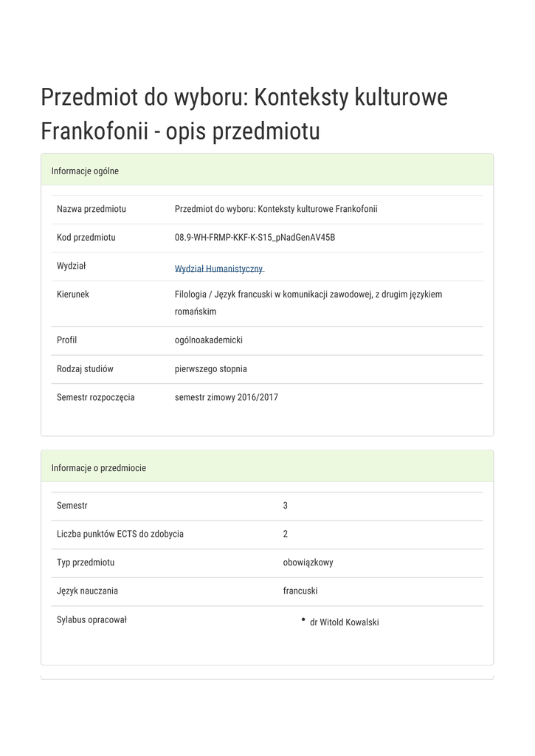Viewport: 535px width, 756px height.
Task: Click the francuski language value
Action: 300,591
